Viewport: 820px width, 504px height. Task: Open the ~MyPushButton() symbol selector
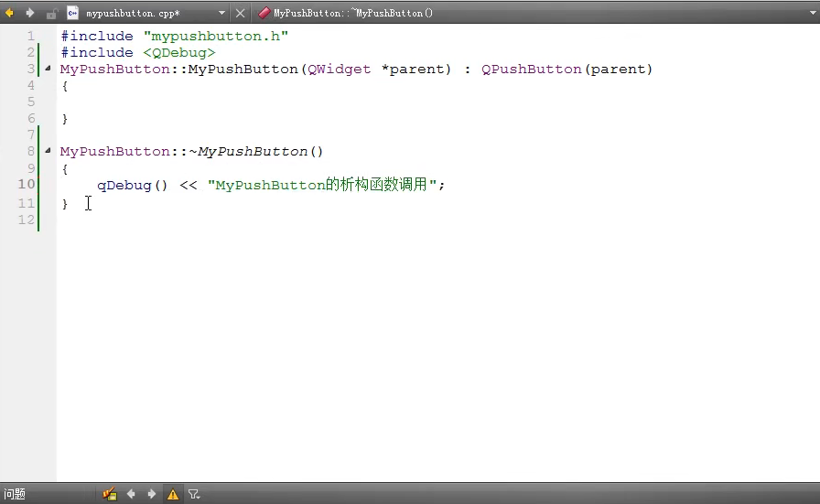pos(353,13)
